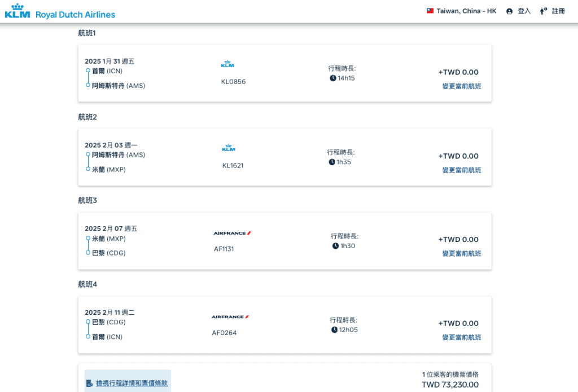Click the 航班3 heading
This screenshot has width=578, height=392.
[x=87, y=200]
